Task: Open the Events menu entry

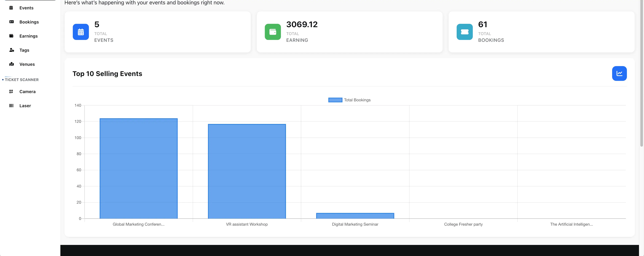Action: click(x=26, y=8)
